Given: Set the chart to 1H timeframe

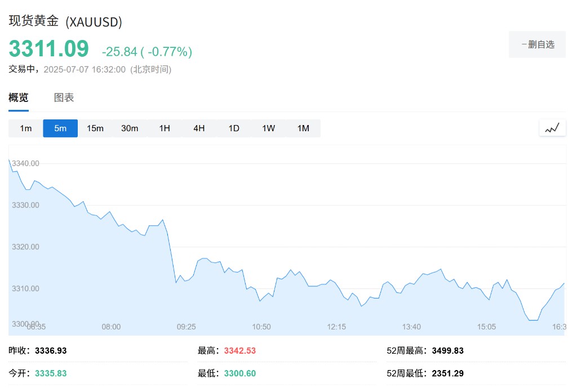Looking at the screenshot, I should (165, 128).
